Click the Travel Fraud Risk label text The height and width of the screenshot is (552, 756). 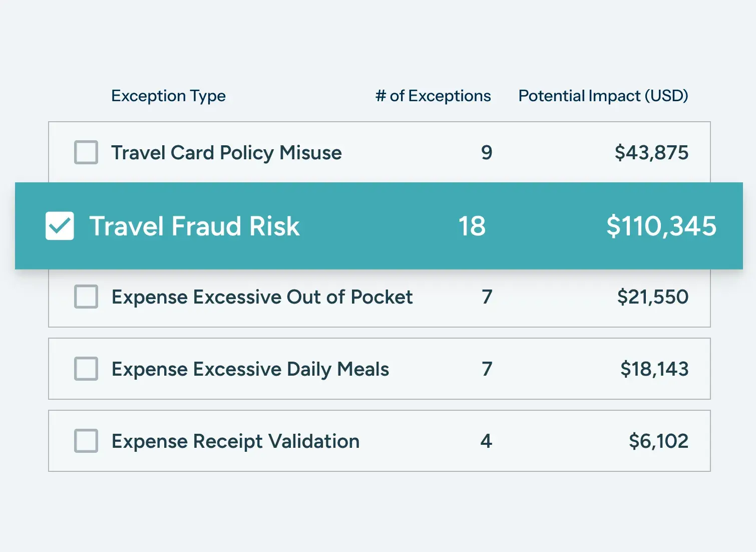[x=194, y=226]
